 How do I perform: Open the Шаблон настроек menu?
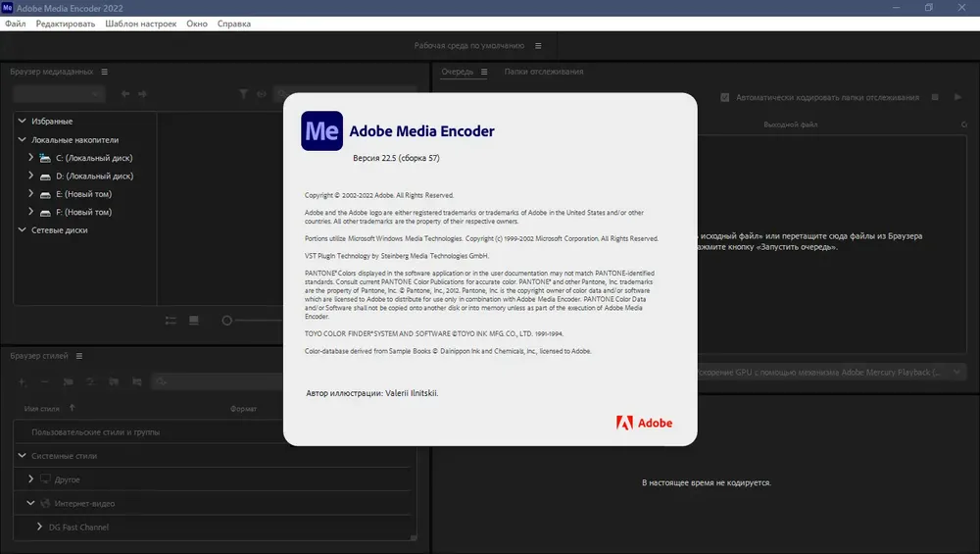click(x=140, y=24)
